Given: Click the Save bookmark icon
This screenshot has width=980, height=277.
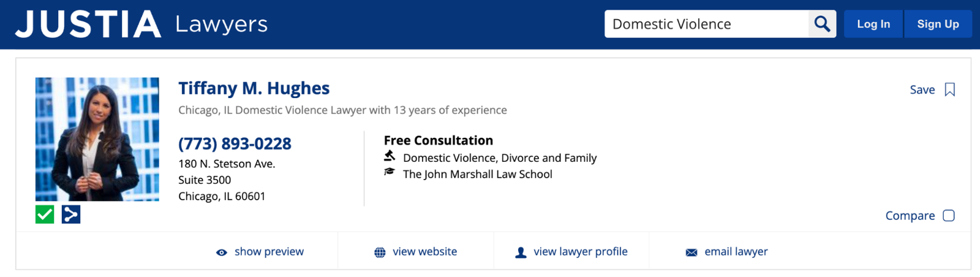Looking at the screenshot, I should (949, 89).
